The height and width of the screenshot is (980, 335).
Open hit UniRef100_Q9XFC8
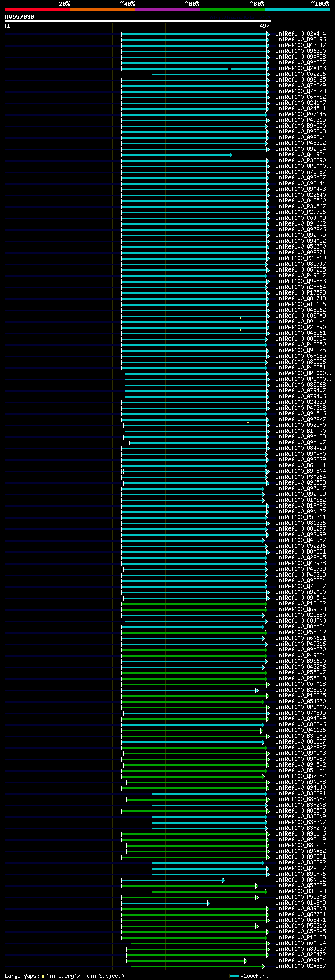click(300, 57)
